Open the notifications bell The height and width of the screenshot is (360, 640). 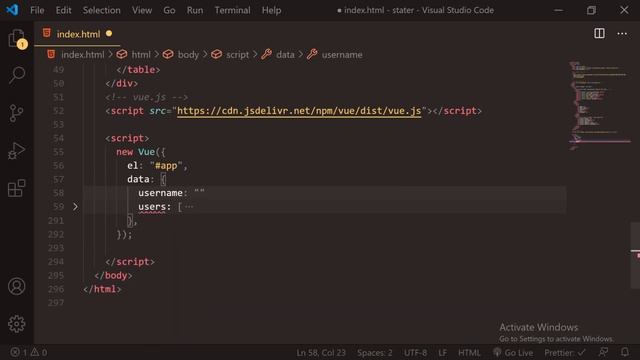tap(624, 352)
